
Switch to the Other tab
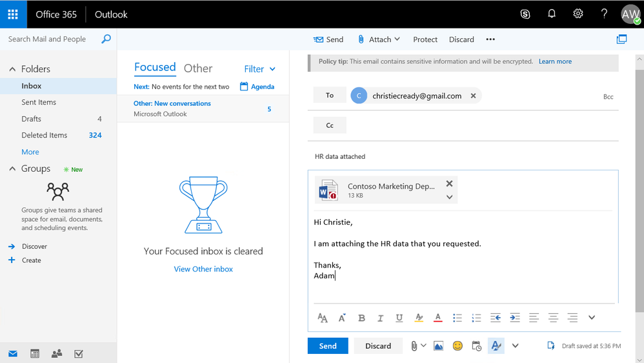[x=198, y=68]
